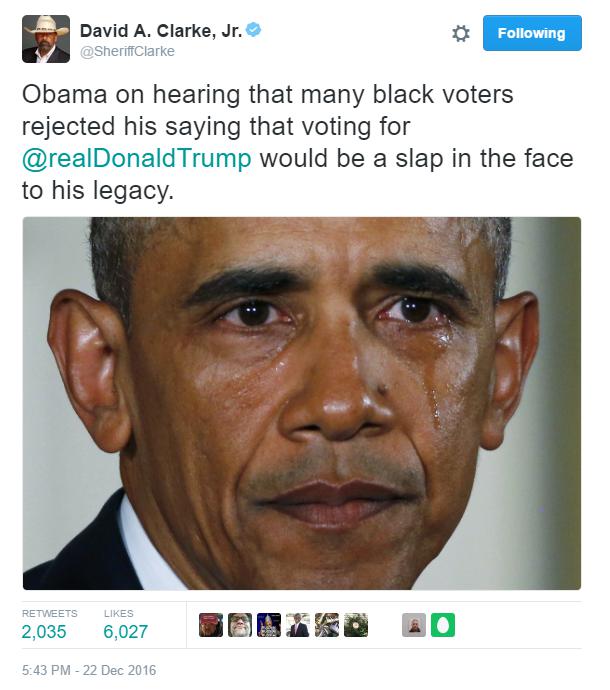610x690 pixels.
Task: Open liker avatar showing green wreath
Action: pos(356,625)
